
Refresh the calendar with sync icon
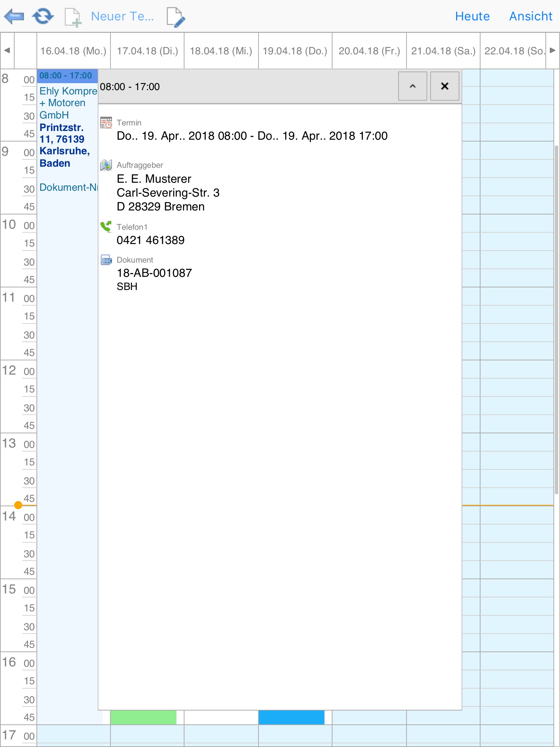[43, 16]
